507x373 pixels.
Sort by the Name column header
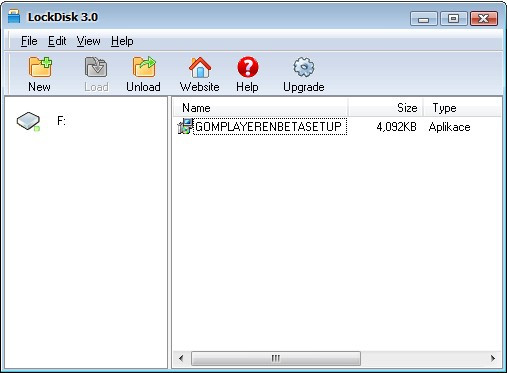pyautogui.click(x=261, y=108)
